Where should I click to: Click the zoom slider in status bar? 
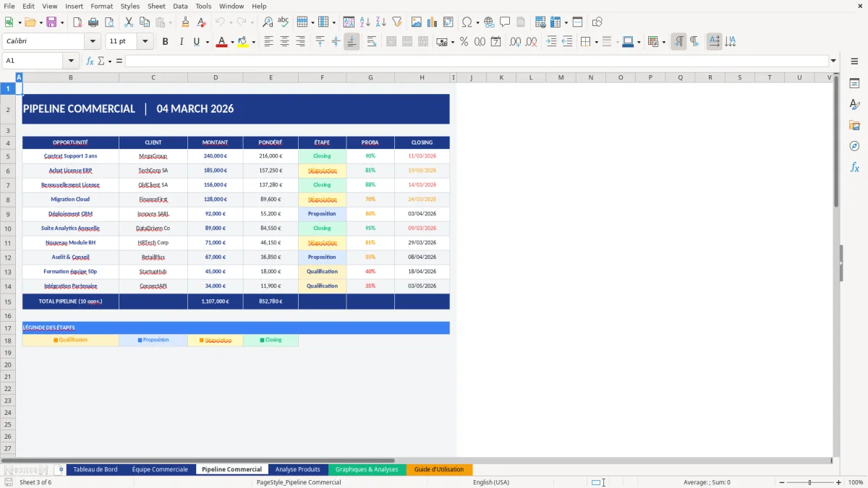coord(809,482)
